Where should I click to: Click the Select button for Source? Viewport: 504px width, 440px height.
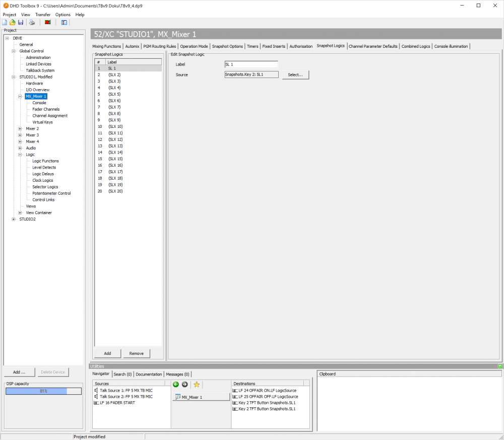tap(295, 75)
